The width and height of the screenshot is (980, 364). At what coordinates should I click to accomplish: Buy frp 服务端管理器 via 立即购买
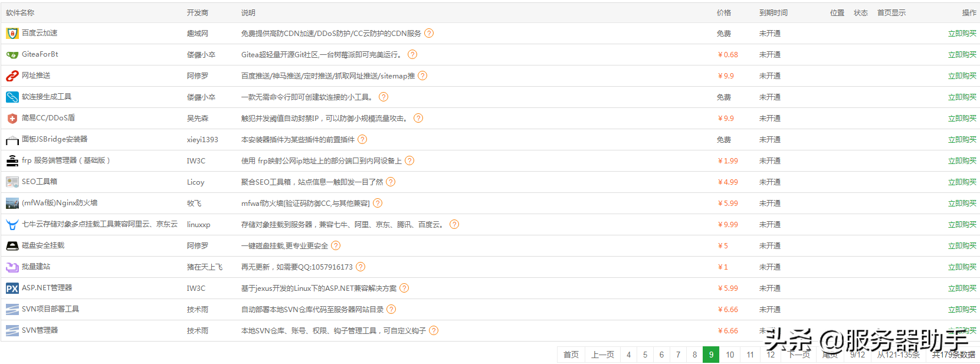point(962,161)
